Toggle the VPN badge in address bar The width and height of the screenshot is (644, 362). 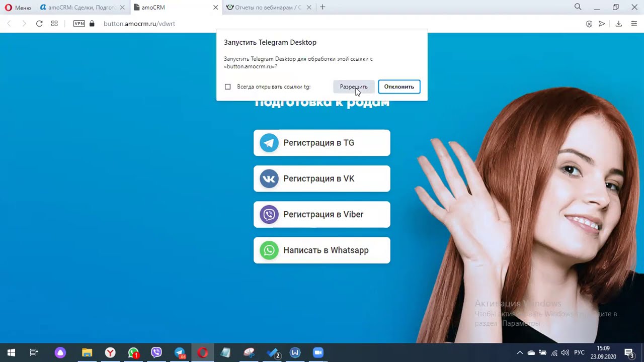click(x=79, y=24)
